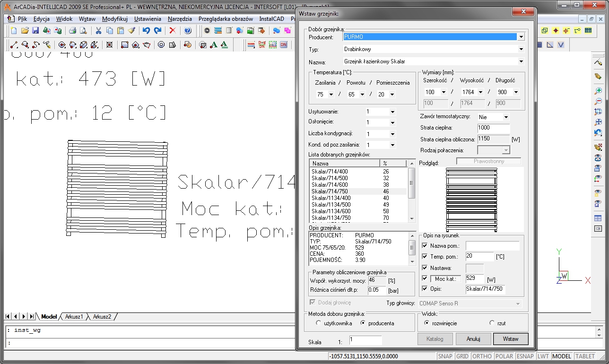Open the InstalCAD menu

[x=272, y=19]
